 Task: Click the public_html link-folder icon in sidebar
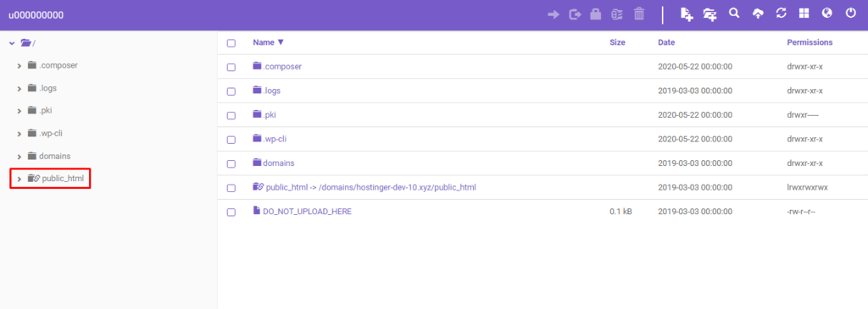click(33, 178)
